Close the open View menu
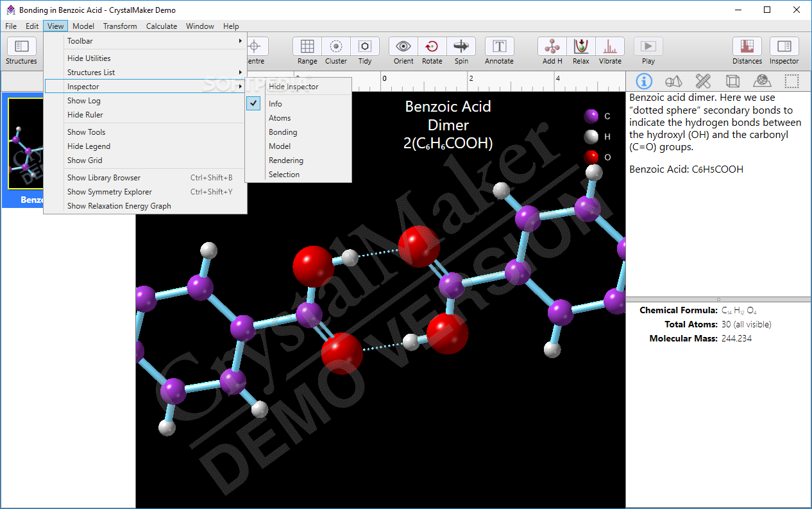Image resolution: width=812 pixels, height=509 pixels. click(56, 26)
